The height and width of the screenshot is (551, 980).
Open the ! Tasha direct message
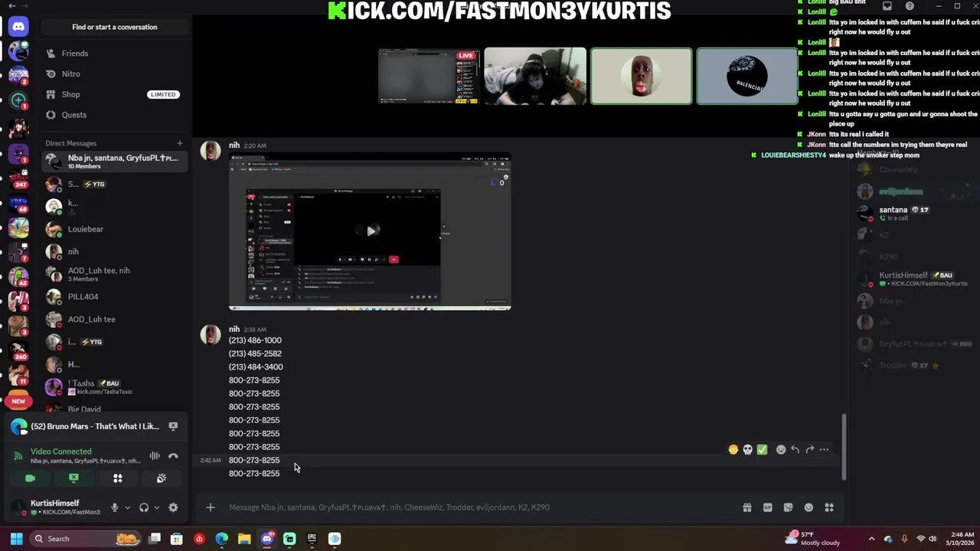(x=115, y=386)
